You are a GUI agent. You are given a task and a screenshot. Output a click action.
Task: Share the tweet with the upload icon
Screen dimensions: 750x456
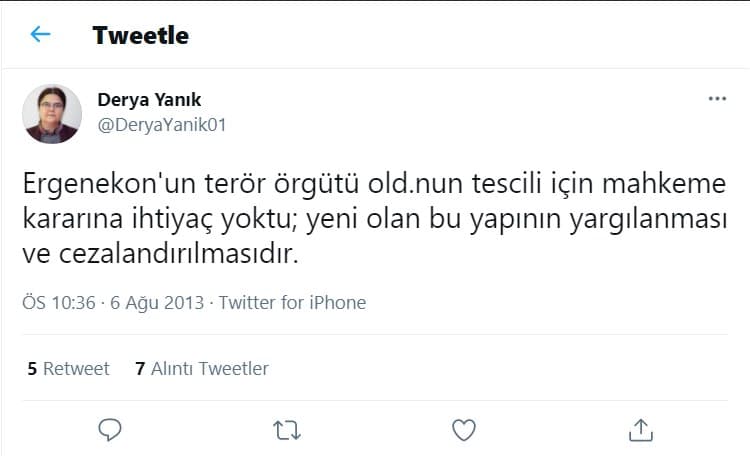(x=640, y=429)
